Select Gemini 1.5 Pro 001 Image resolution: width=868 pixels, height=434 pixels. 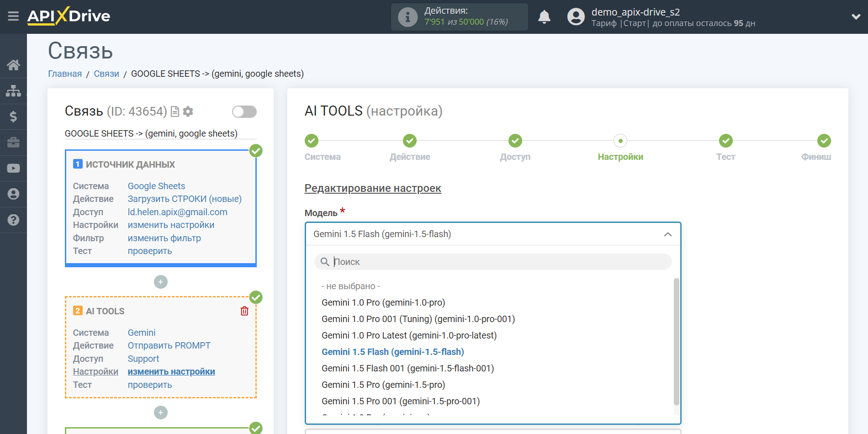pos(401,401)
